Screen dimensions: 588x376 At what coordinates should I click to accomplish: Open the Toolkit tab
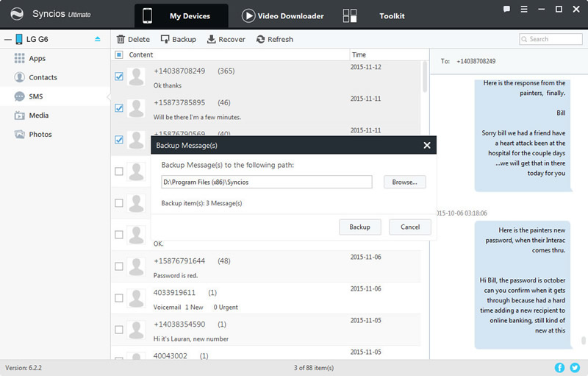point(392,15)
